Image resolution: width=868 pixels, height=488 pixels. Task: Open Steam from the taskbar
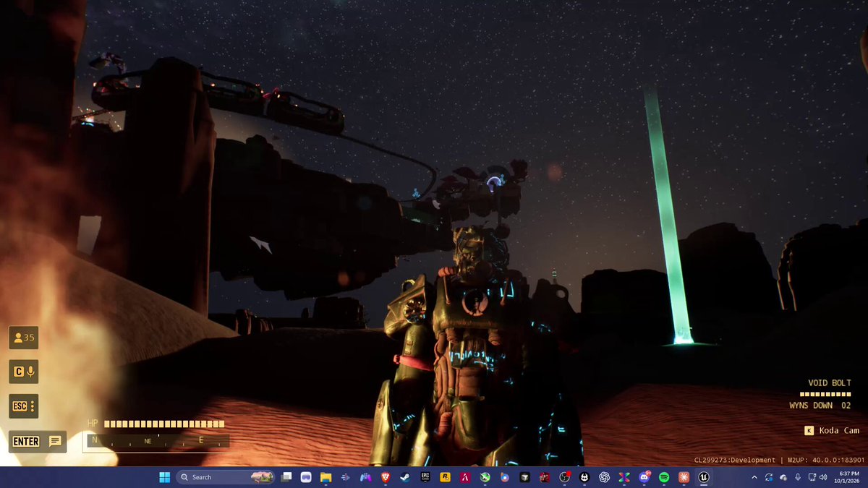point(405,477)
